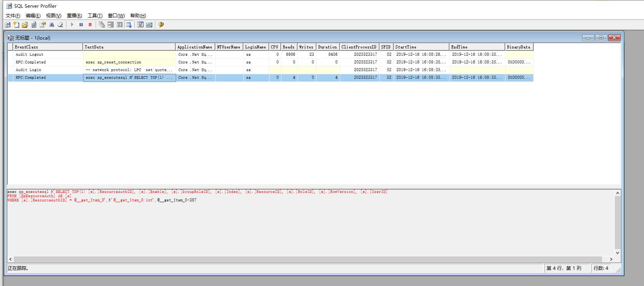Click the Start trace play icon

[x=72, y=25]
